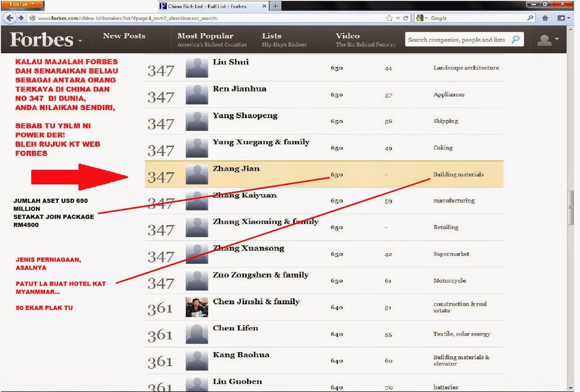Open the Liu Guoben profile name
The width and height of the screenshot is (580, 392).
pyautogui.click(x=237, y=382)
